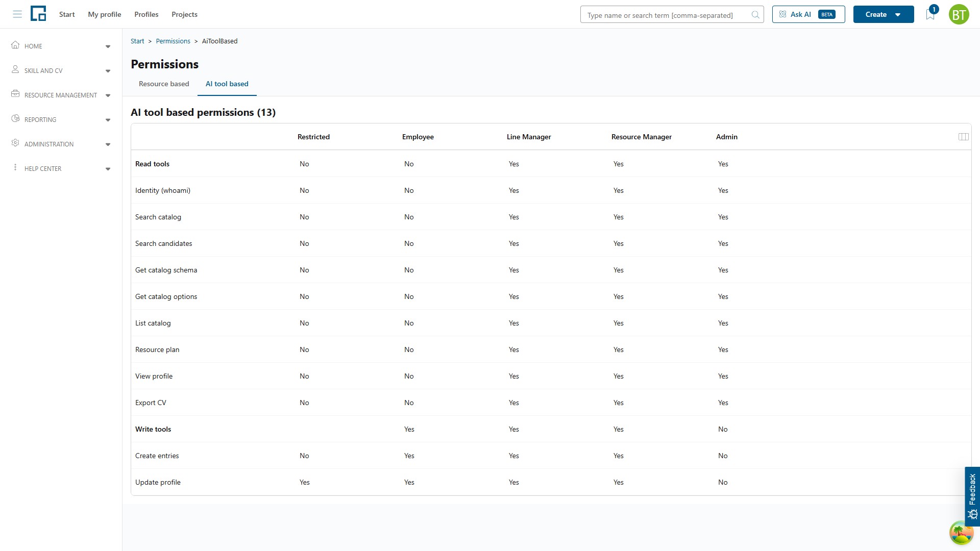Screen dimensions: 980x551
Task: Expand the ADMINISTRATION section arrow
Action: (108, 144)
